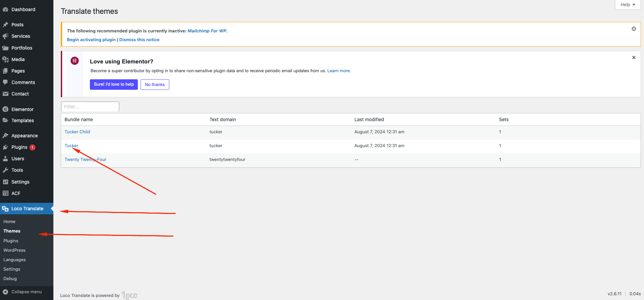Click the Comments speech bubble icon
This screenshot has height=300, width=644.
(5, 82)
